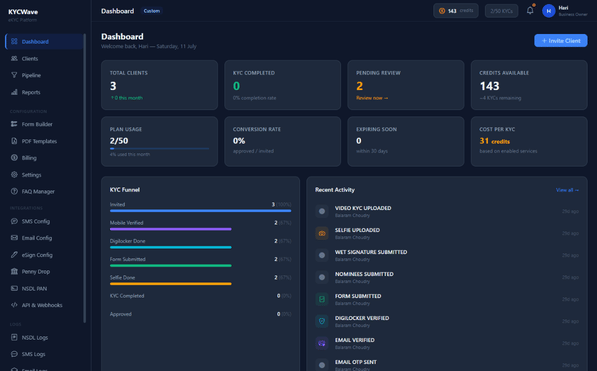Screen dimensions: 597x371
Task: Follow the Review now link
Action: point(372,98)
